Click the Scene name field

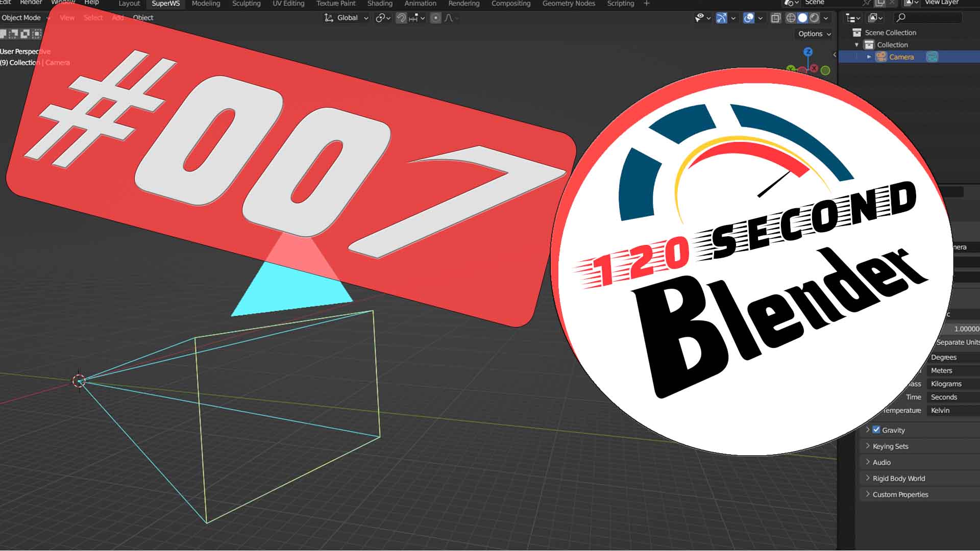click(x=832, y=3)
